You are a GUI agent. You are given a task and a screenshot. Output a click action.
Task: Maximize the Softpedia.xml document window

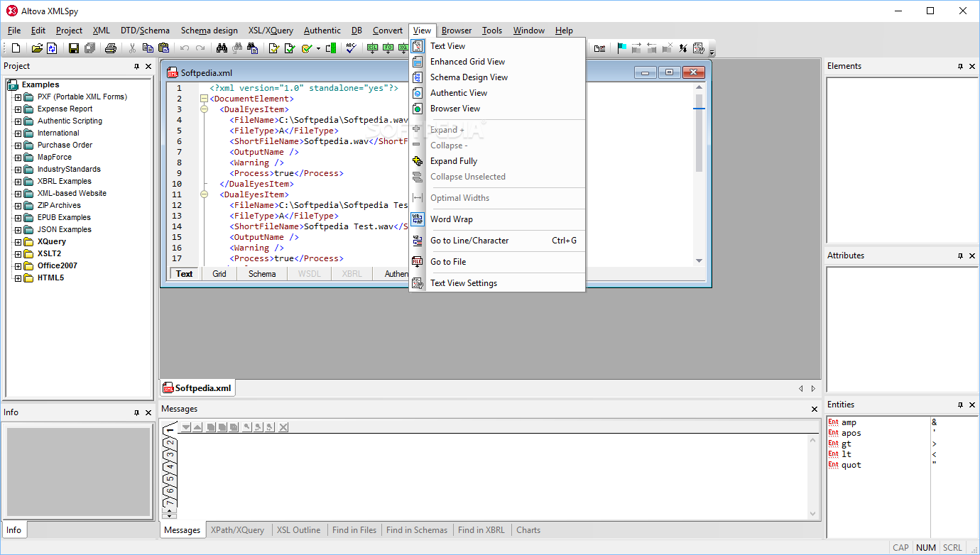pyautogui.click(x=669, y=72)
